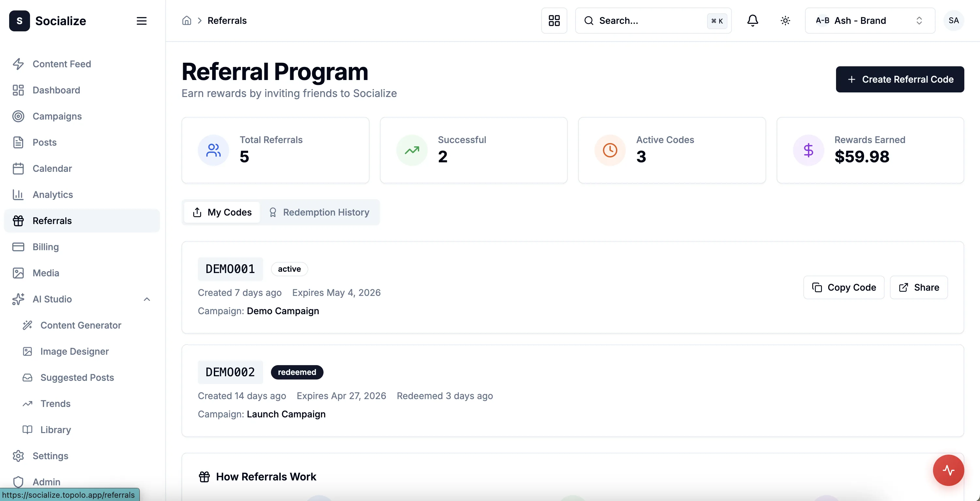Click the notifications bell icon
The image size is (980, 501).
point(752,21)
